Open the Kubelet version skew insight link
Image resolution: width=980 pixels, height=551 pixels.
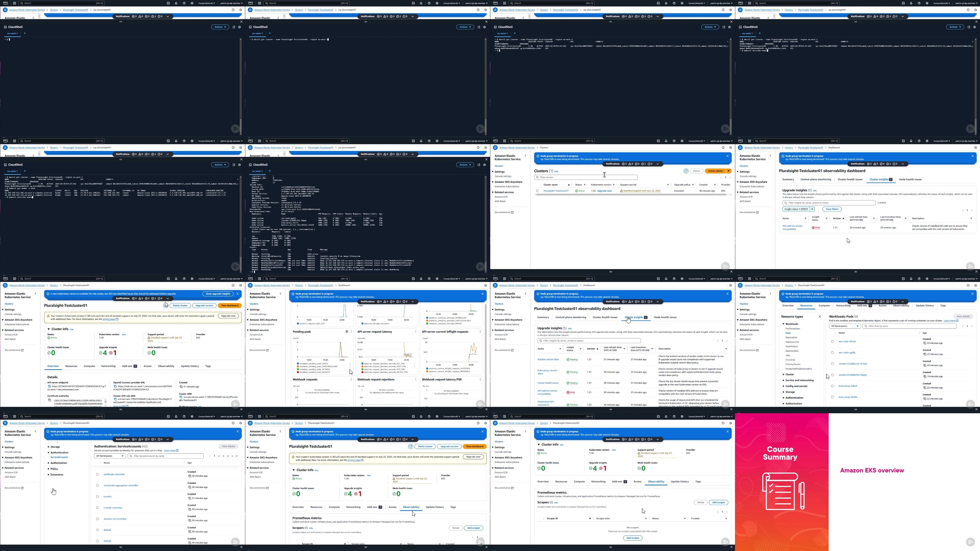tap(548, 359)
